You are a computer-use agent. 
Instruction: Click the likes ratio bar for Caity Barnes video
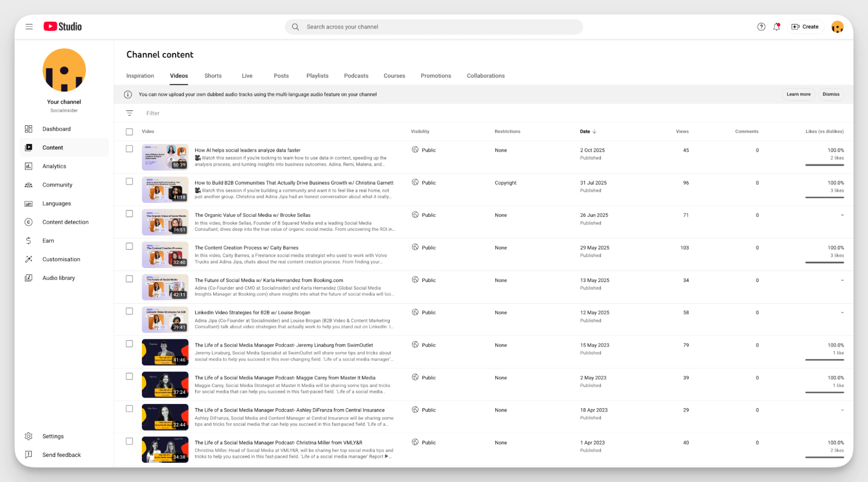pyautogui.click(x=824, y=262)
